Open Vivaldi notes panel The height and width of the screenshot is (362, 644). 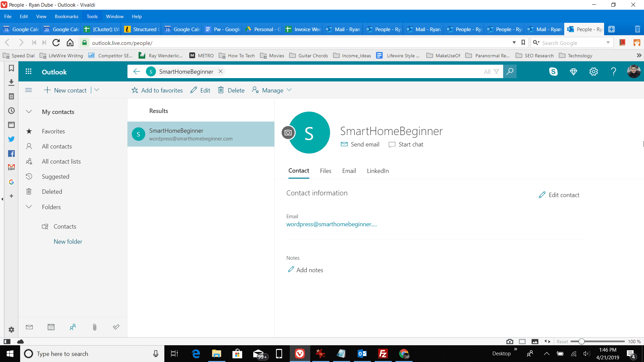coord(11,97)
